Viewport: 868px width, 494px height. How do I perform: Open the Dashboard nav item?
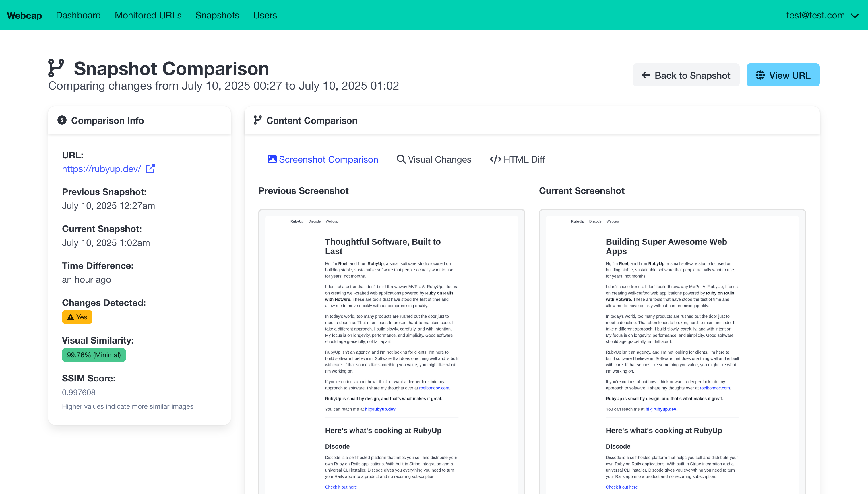[x=78, y=15]
